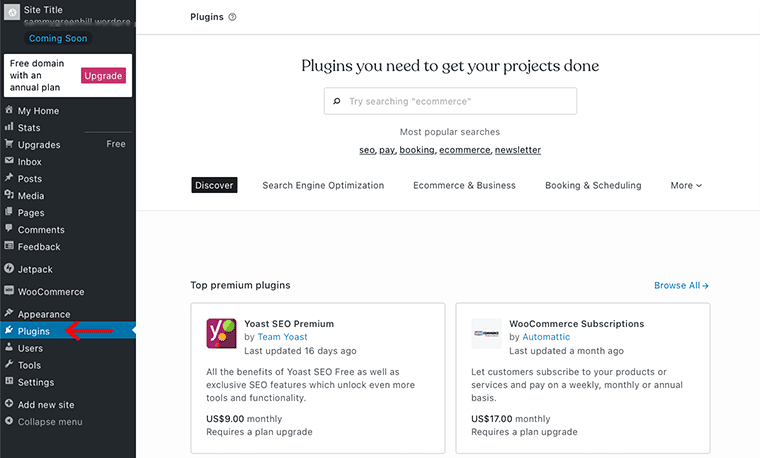760x458 pixels.
Task: Click the Yoast SEO Premium plugin logo
Action: (221, 333)
